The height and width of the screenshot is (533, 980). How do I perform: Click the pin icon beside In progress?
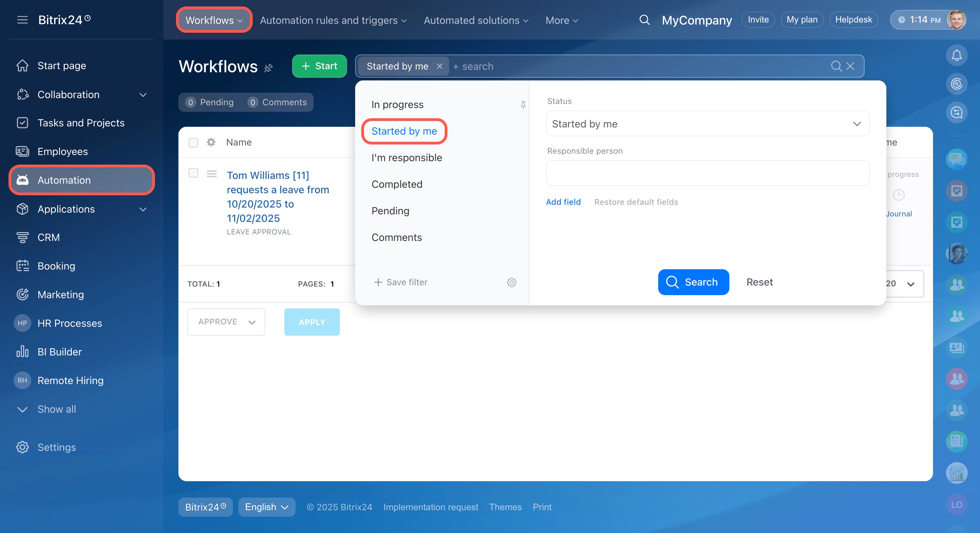[x=523, y=105]
